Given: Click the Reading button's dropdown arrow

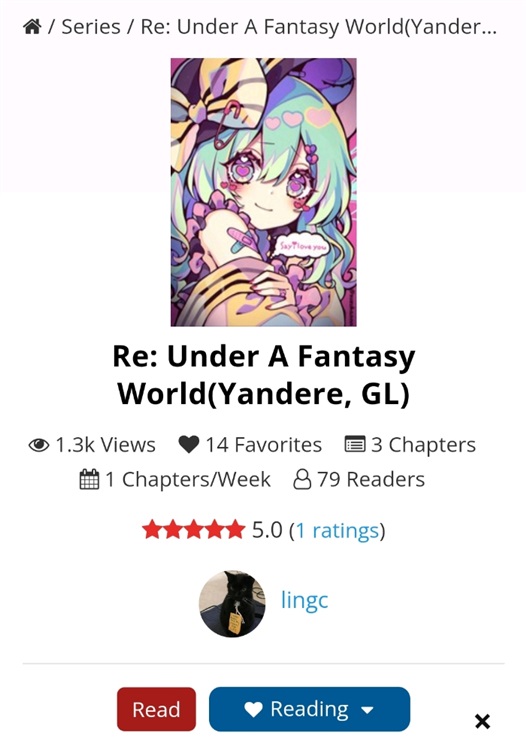Looking at the screenshot, I should click(x=367, y=710).
